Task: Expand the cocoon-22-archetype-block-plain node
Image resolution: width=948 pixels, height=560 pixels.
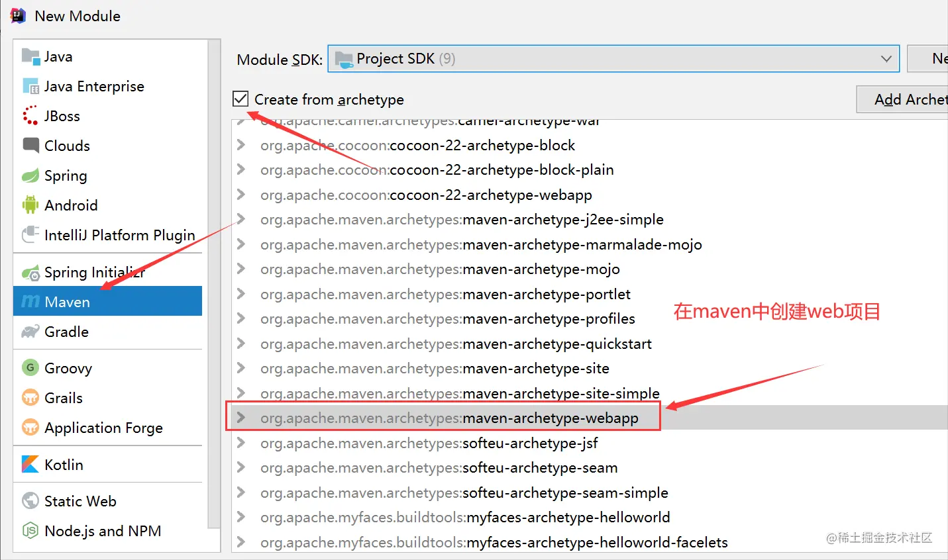Action: [241, 169]
